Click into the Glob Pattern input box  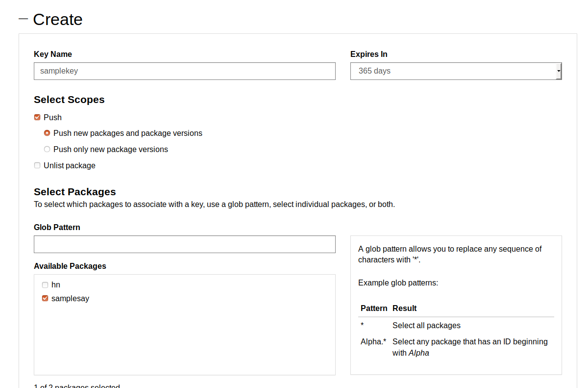[184, 244]
